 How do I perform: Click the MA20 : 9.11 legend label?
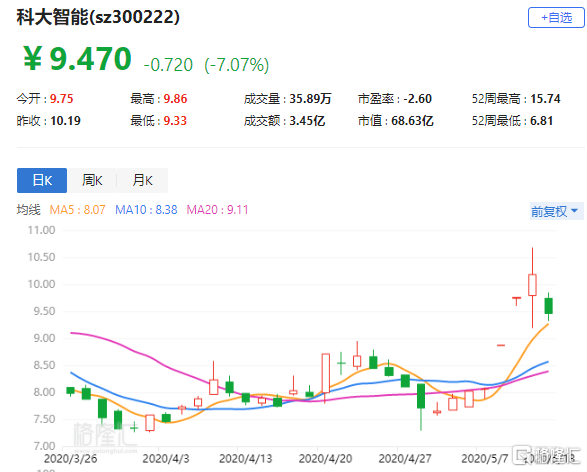click(218, 210)
